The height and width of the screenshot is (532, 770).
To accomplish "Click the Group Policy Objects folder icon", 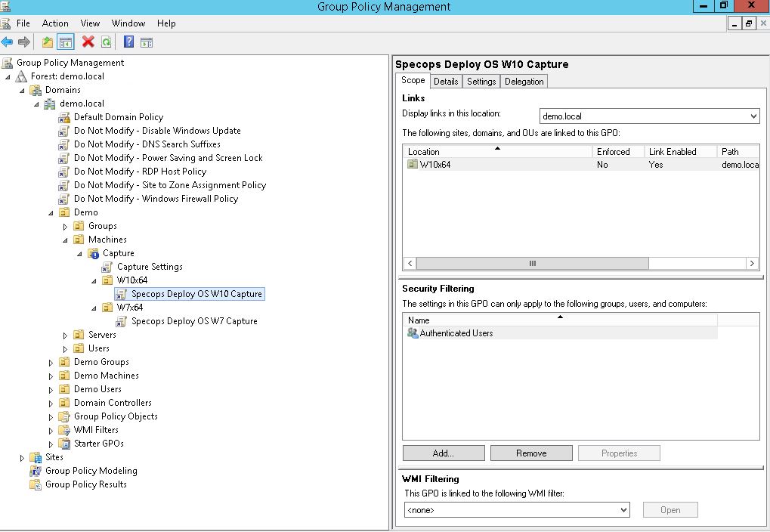I will point(63,416).
